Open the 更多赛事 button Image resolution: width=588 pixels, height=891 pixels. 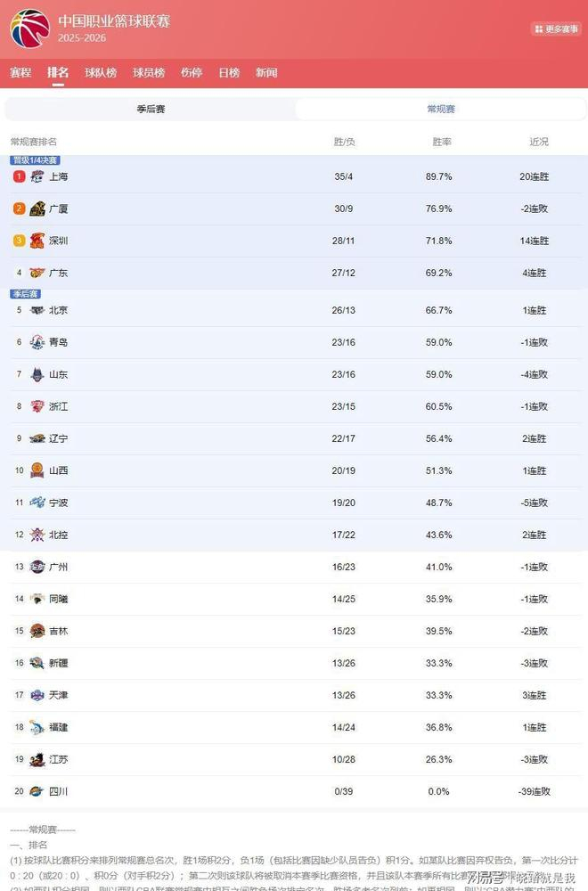pos(556,29)
